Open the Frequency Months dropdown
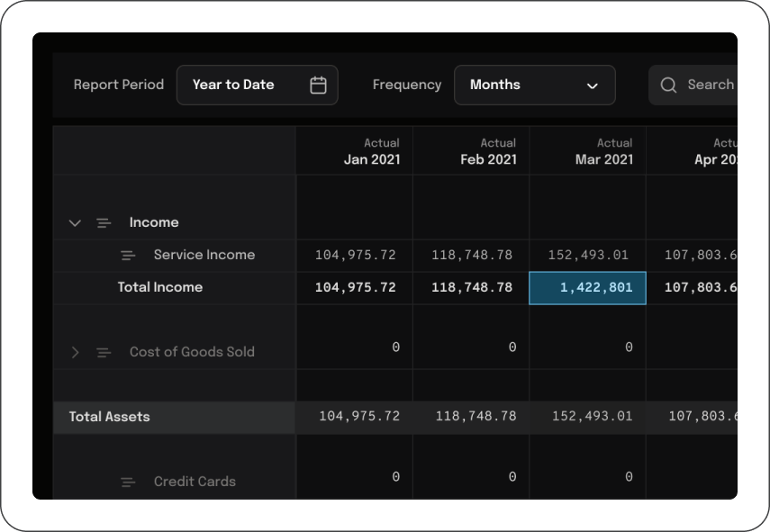The width and height of the screenshot is (770, 532). tap(534, 86)
